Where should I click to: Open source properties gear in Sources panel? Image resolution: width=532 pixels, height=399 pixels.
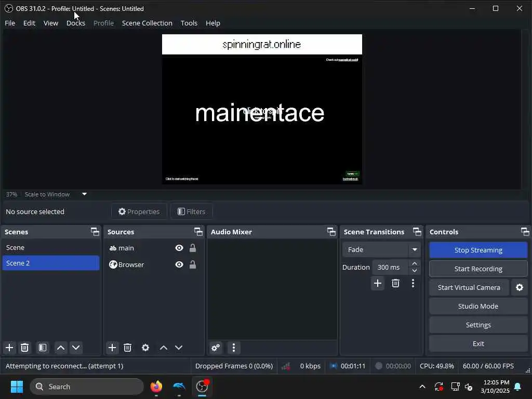tap(145, 348)
